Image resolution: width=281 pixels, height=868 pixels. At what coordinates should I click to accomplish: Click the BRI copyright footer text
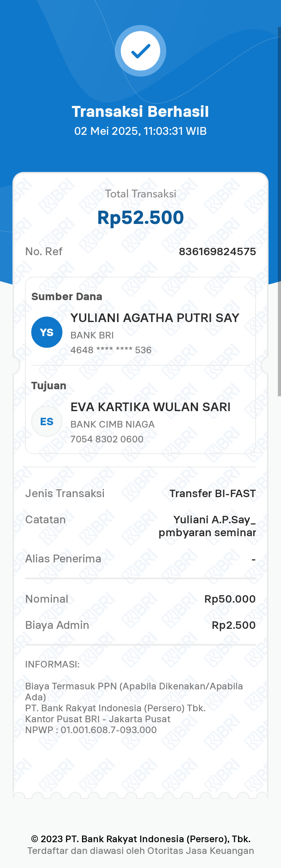140,839
